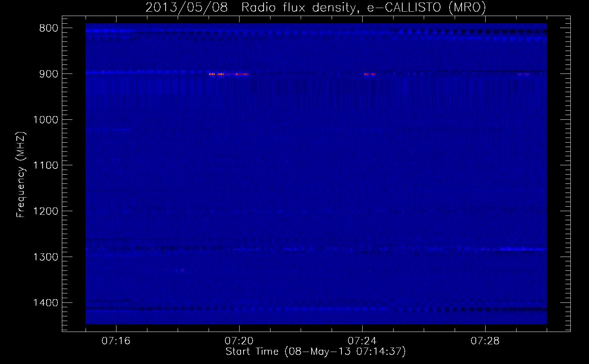589x364 pixels.
Task: Click the 1200 frequency tick label
Action: click(x=46, y=211)
